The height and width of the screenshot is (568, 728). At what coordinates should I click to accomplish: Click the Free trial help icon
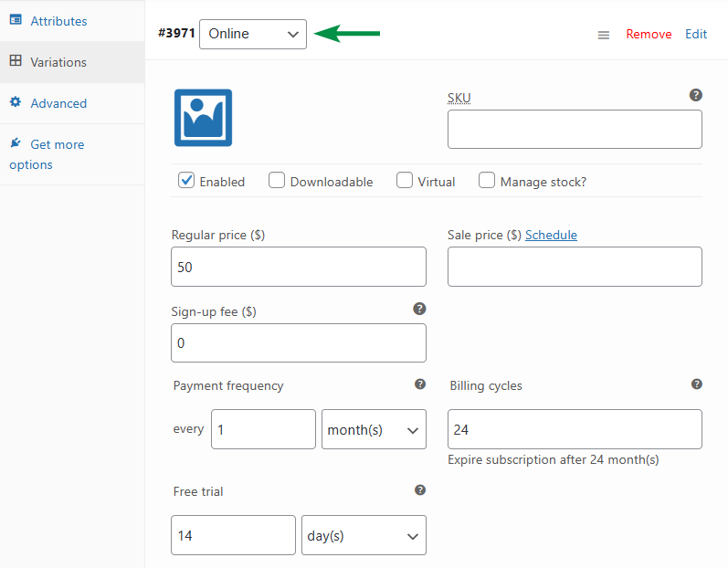coord(420,490)
